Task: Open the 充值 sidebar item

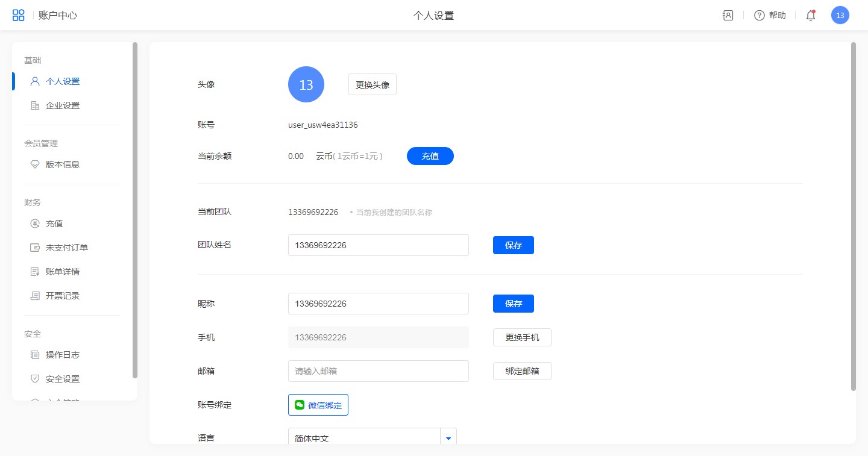Action: [54, 223]
